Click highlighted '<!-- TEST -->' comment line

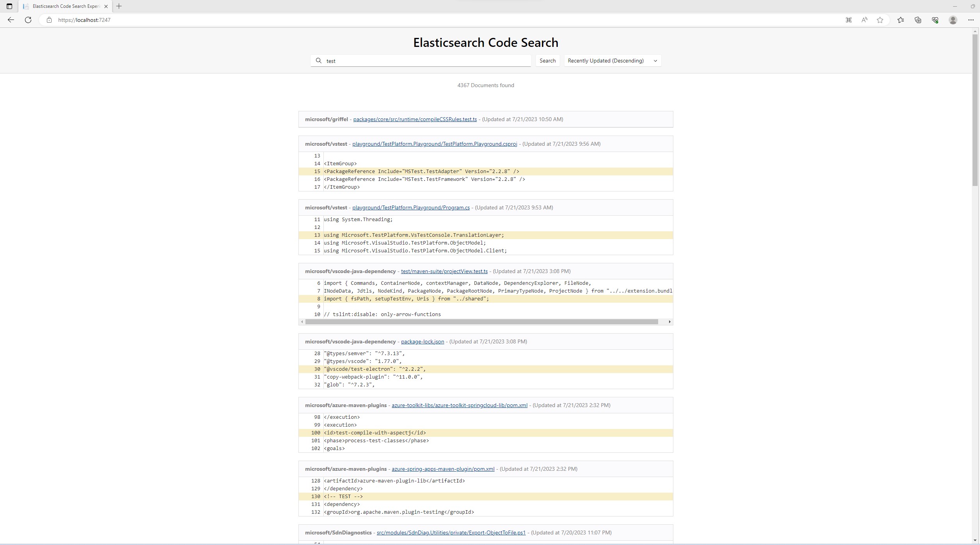point(486,497)
